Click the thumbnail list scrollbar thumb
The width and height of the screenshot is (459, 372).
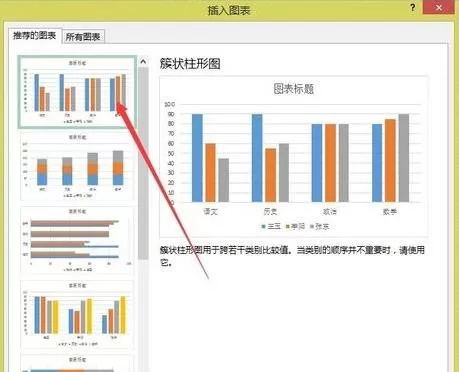point(143,163)
